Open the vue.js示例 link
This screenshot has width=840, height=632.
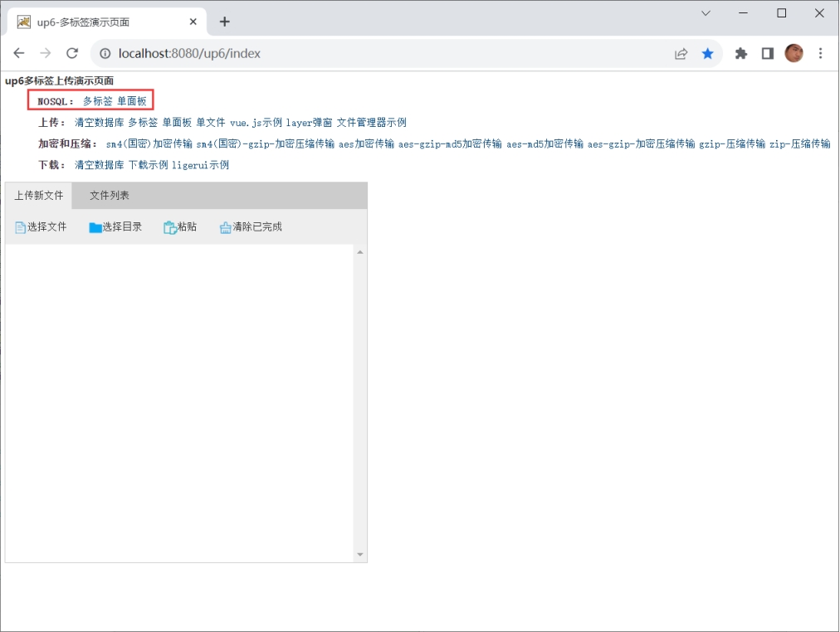[256, 123]
